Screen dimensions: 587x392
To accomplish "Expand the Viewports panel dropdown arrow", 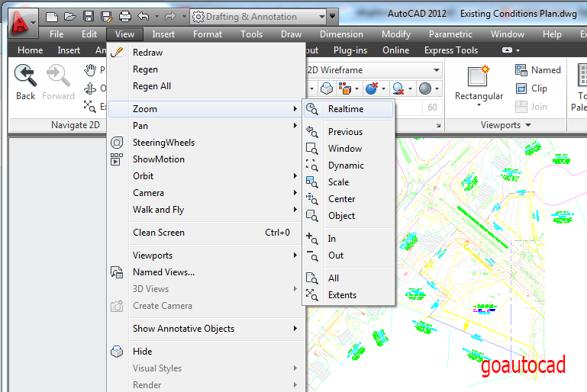I will [528, 125].
